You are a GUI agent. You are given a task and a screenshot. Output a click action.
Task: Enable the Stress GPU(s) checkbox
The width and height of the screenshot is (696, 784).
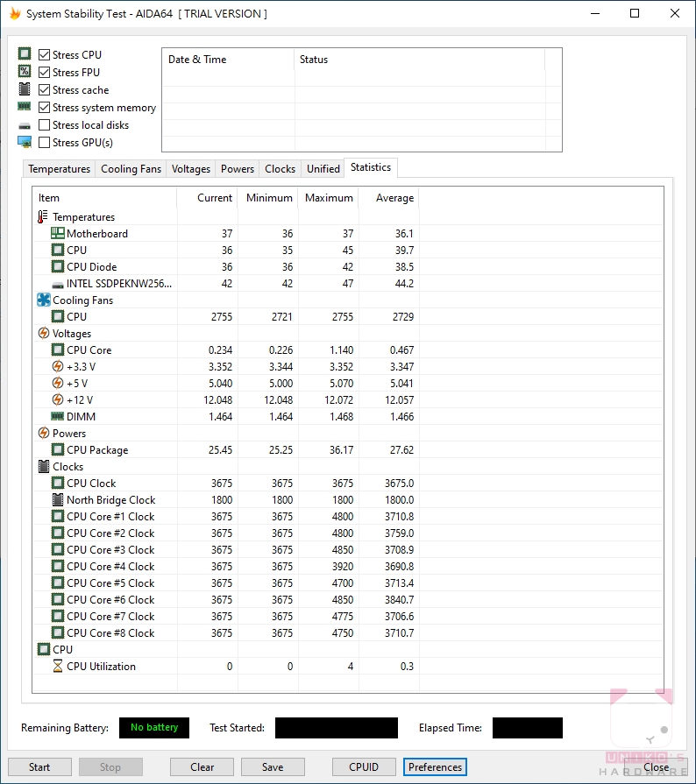(x=44, y=142)
